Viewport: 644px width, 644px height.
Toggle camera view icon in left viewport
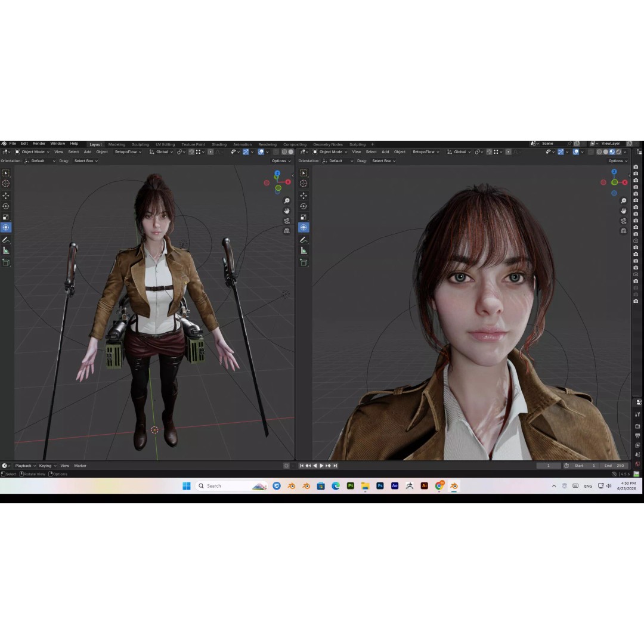point(287,221)
